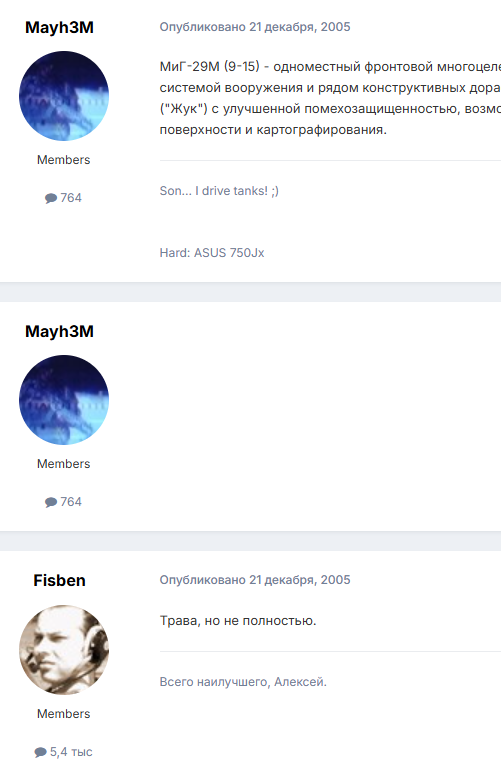The height and width of the screenshot is (766, 501).
Task: Open the Fisben username profile link
Action: pos(60,580)
